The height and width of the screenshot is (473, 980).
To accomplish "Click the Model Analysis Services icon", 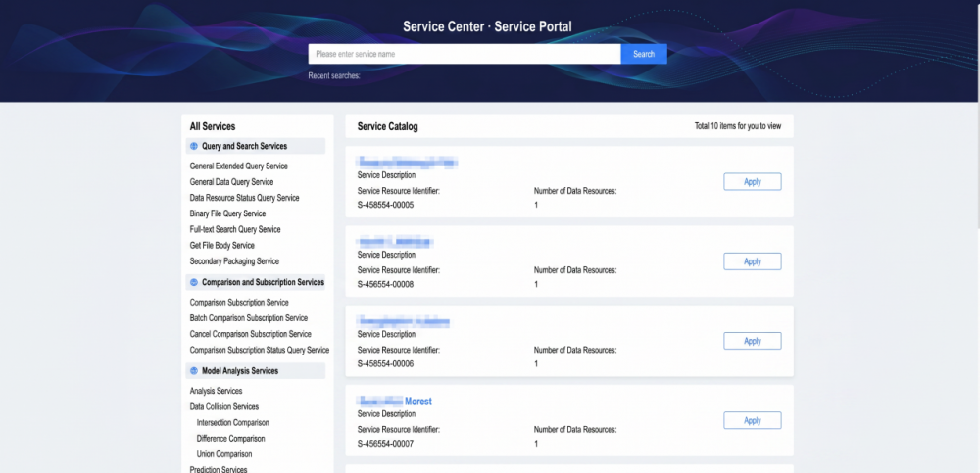I will point(194,371).
